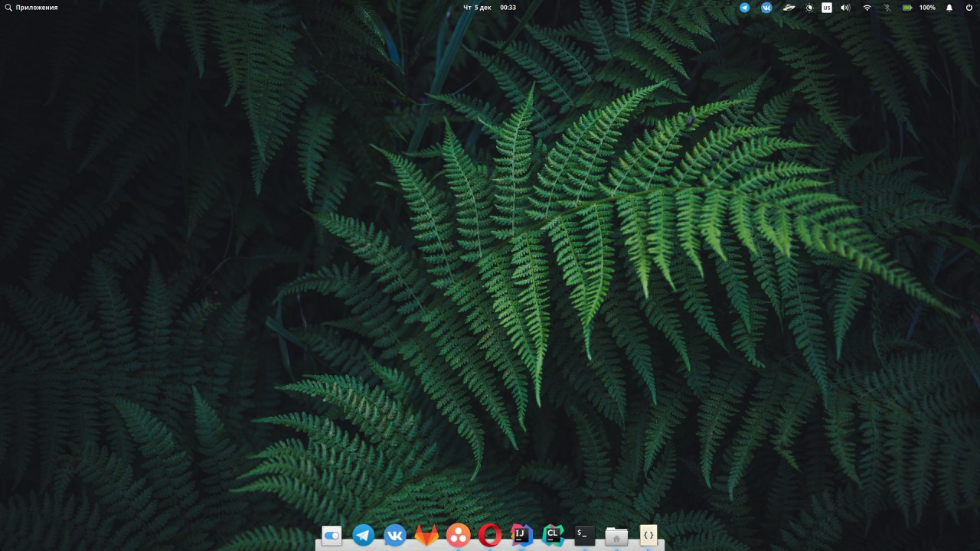Open the 'us' keyboard layout indicator
The image size is (980, 551).
tap(827, 8)
